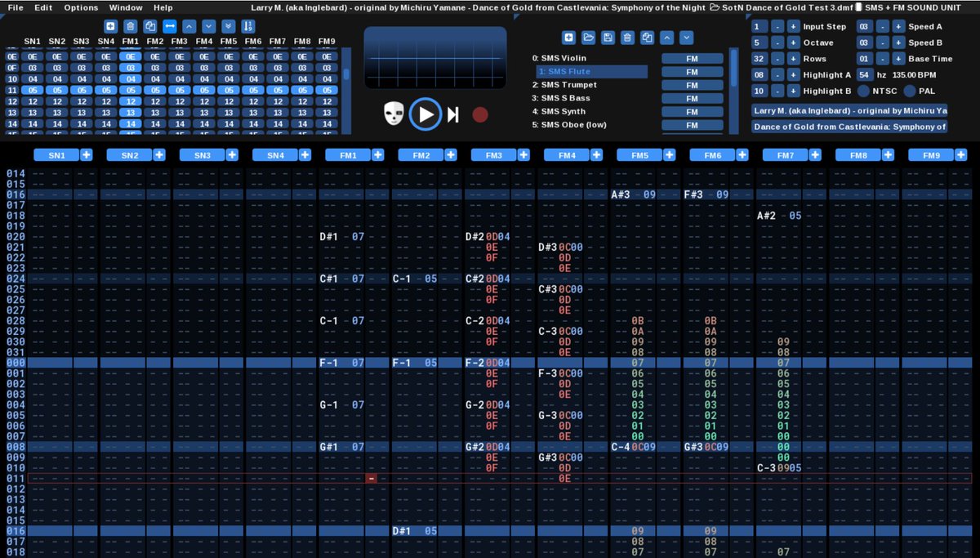Delete an instrument using the instrument trash icon

(x=627, y=37)
